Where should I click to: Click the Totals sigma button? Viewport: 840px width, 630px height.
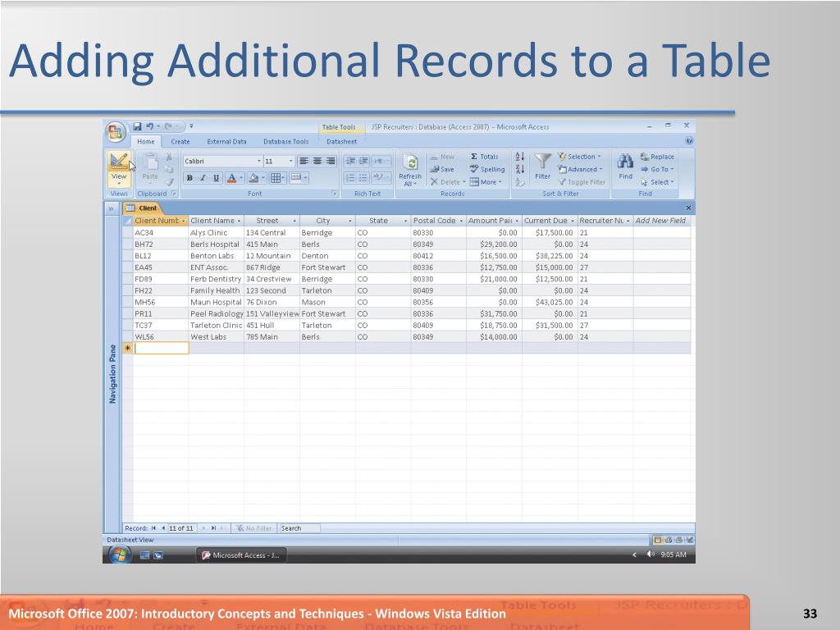coord(484,157)
